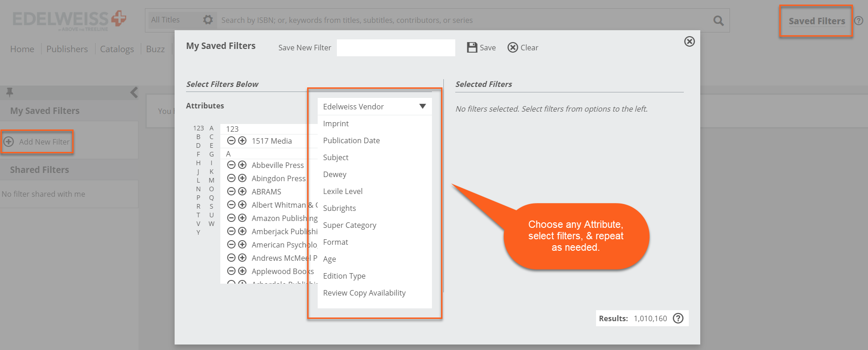
Task: Open Publishers navigation tab
Action: 67,49
